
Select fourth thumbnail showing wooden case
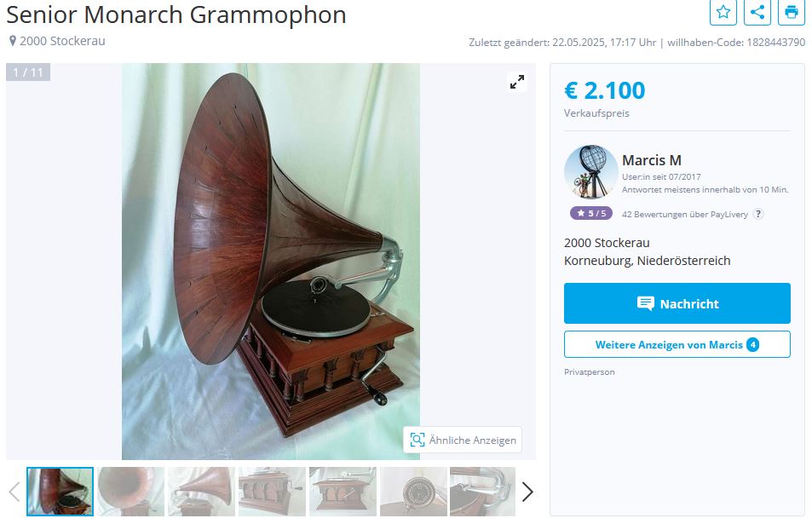[272, 492]
